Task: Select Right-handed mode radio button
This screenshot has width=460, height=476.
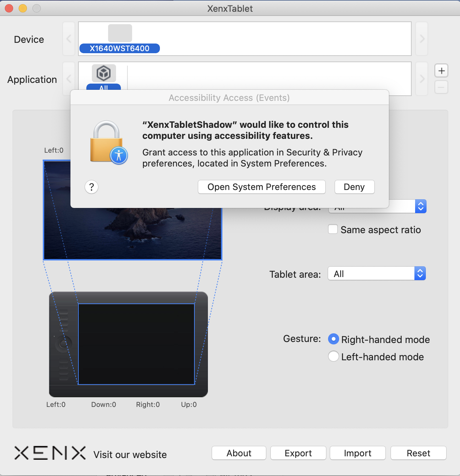Action: 333,339
